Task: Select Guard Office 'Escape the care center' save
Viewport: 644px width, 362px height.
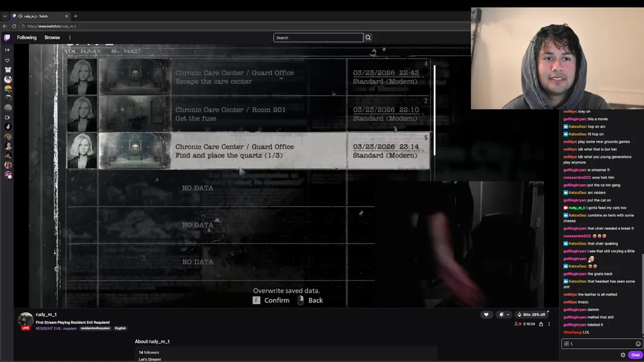Action: [x=249, y=77]
